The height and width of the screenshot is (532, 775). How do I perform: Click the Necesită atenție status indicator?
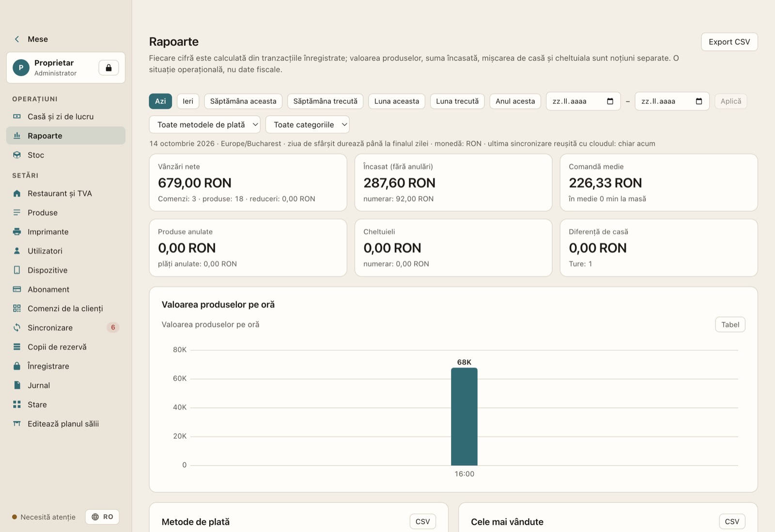[x=44, y=517]
